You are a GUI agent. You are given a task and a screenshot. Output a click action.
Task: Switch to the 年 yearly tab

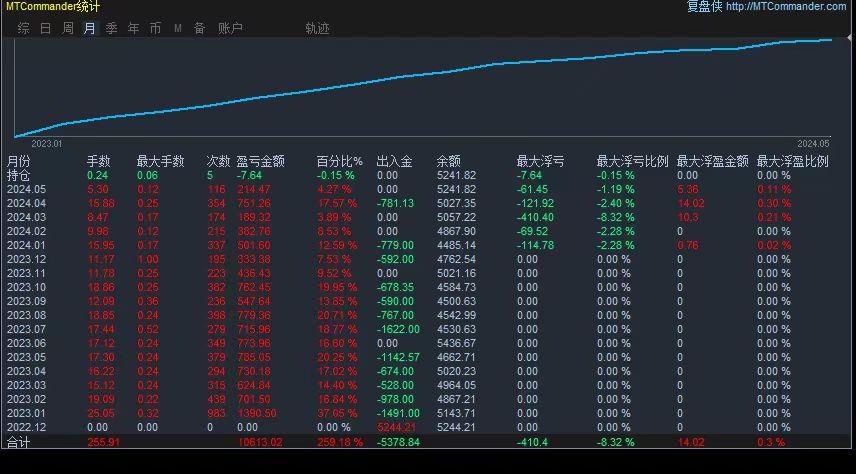pos(133,28)
